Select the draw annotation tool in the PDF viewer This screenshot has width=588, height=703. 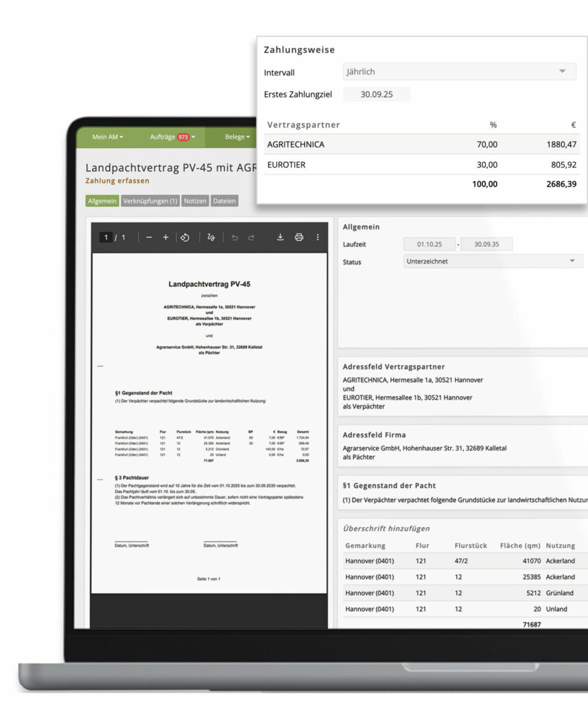point(211,238)
